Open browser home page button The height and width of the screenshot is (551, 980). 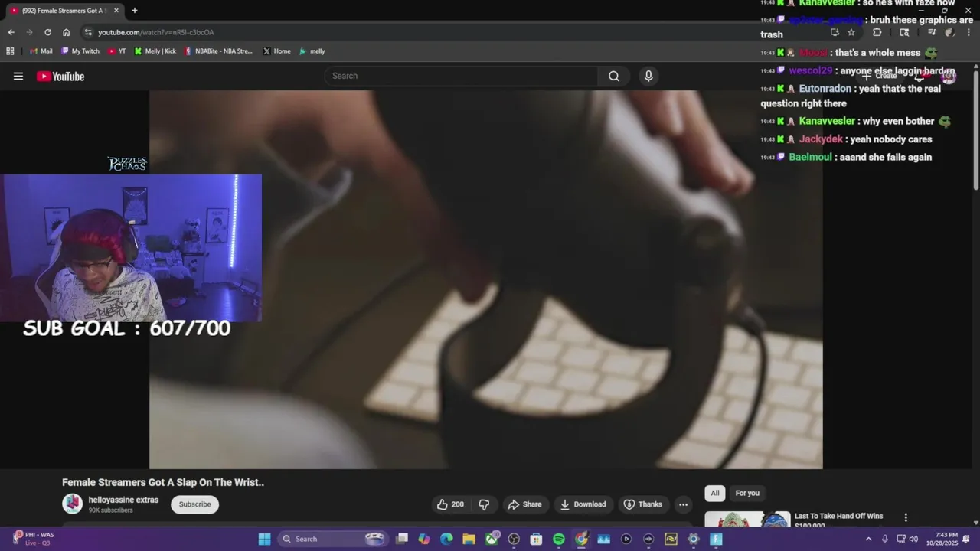coord(66,32)
